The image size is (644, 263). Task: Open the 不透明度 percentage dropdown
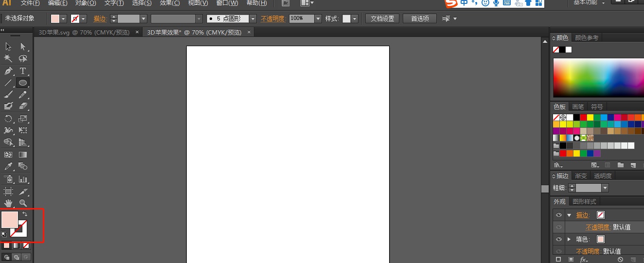tap(318, 19)
